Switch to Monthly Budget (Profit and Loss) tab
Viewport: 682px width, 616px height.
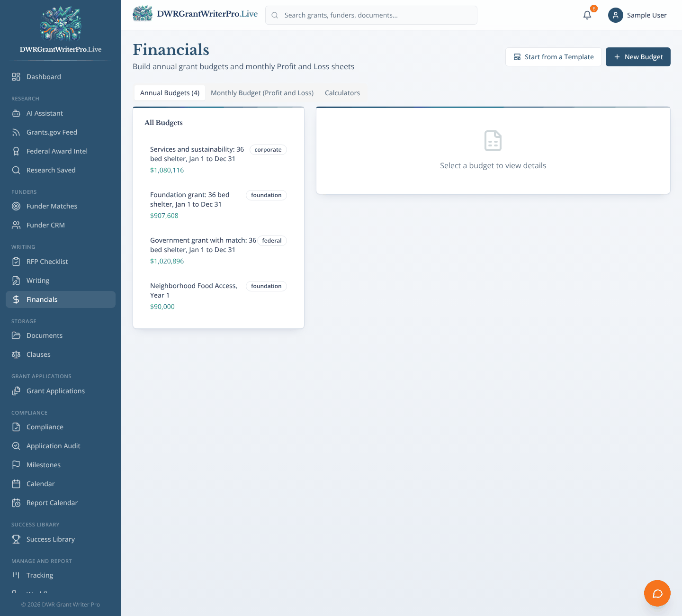[x=262, y=93]
